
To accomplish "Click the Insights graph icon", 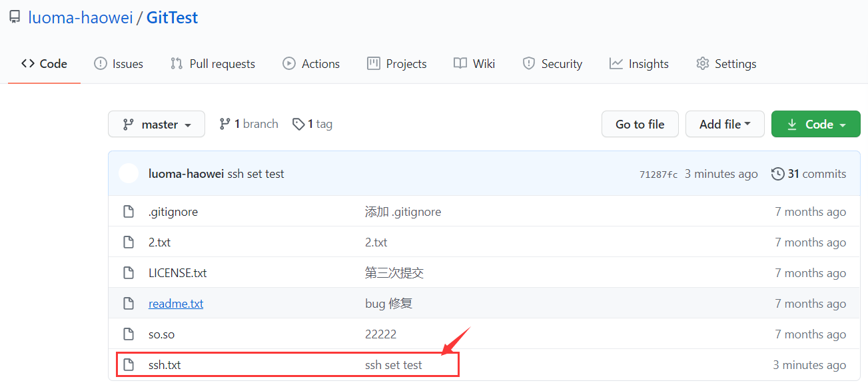I will pos(616,64).
